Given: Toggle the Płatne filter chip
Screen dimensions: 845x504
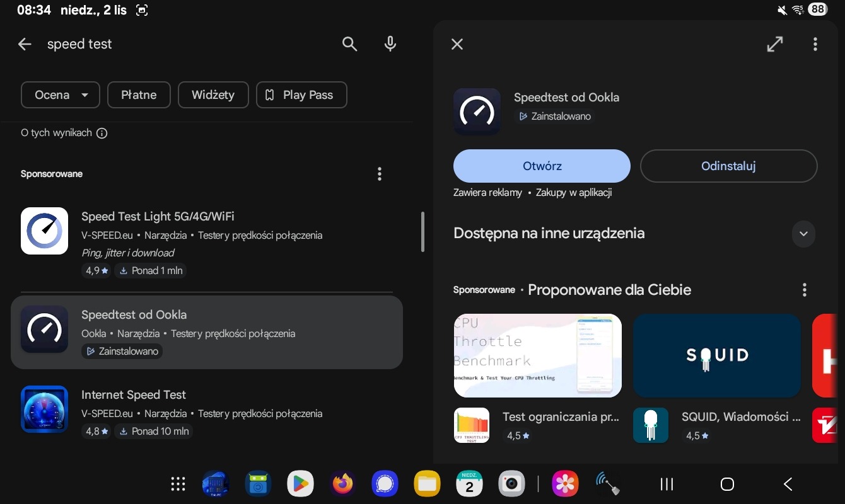Looking at the screenshot, I should (x=139, y=95).
